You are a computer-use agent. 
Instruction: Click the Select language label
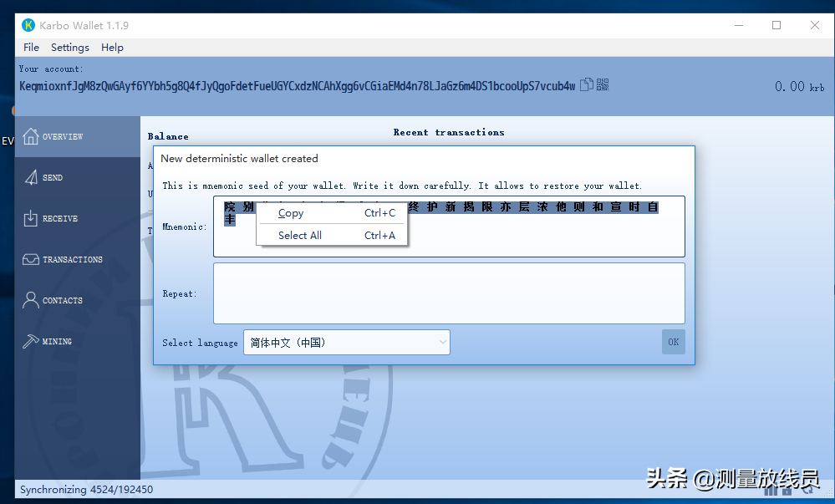pos(201,343)
